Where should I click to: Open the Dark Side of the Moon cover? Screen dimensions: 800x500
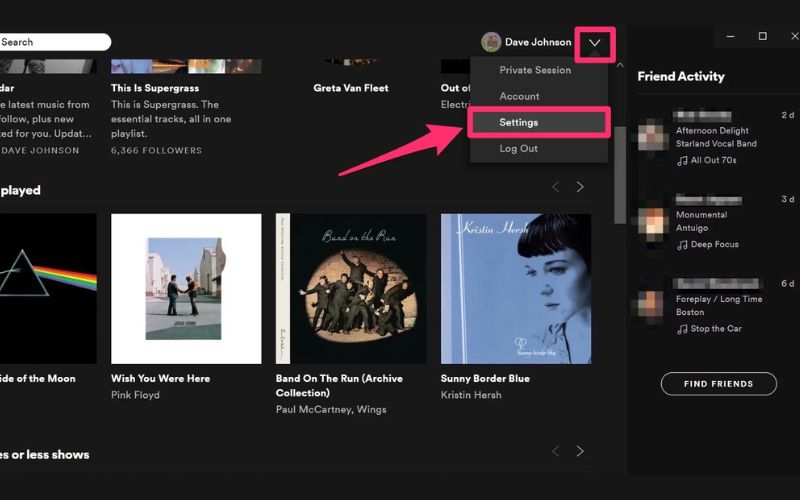click(x=48, y=289)
